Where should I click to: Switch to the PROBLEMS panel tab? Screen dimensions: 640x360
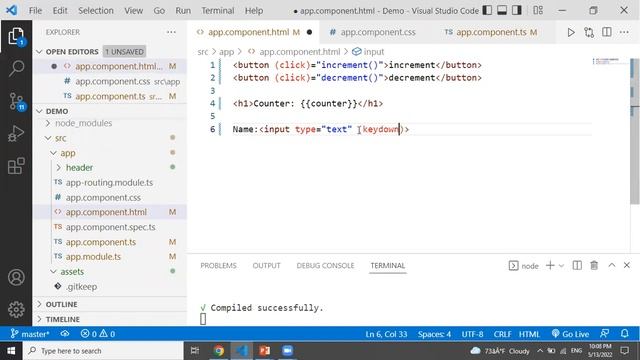218,265
